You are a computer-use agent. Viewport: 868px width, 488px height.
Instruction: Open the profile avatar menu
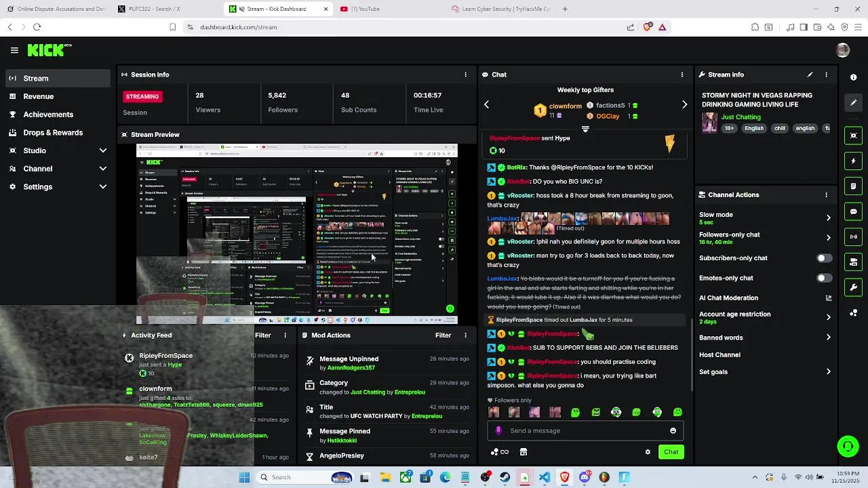(x=843, y=50)
